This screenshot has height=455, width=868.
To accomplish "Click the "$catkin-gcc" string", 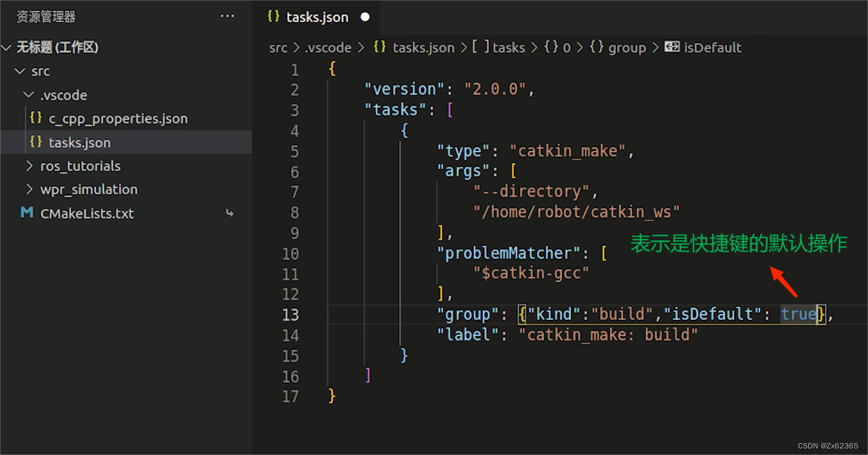I will point(531,274).
